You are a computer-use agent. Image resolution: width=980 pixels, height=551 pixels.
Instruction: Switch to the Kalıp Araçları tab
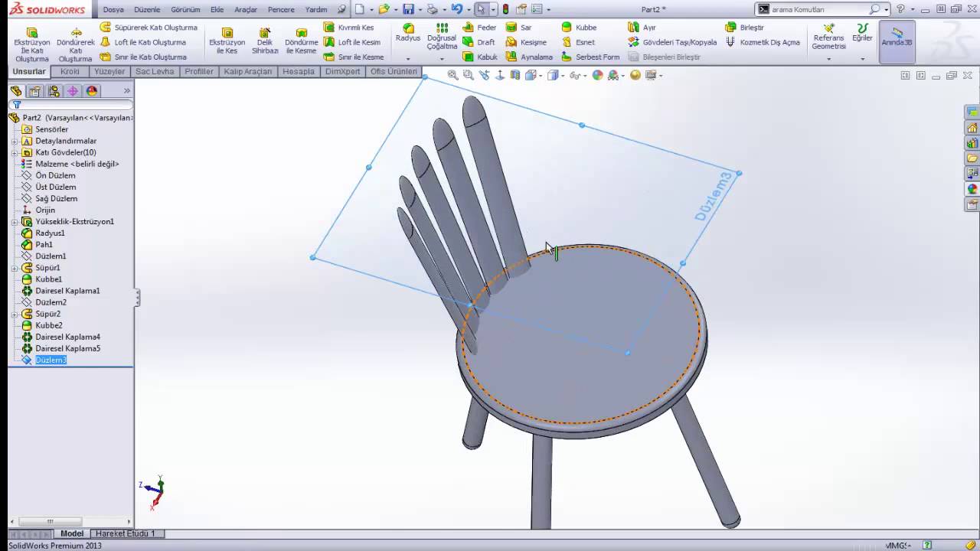click(x=248, y=71)
